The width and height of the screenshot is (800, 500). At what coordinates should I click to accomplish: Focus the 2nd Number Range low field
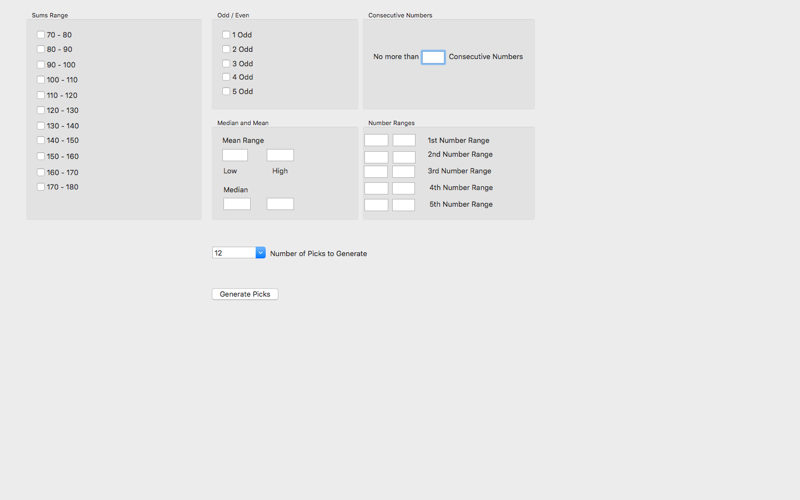point(377,157)
